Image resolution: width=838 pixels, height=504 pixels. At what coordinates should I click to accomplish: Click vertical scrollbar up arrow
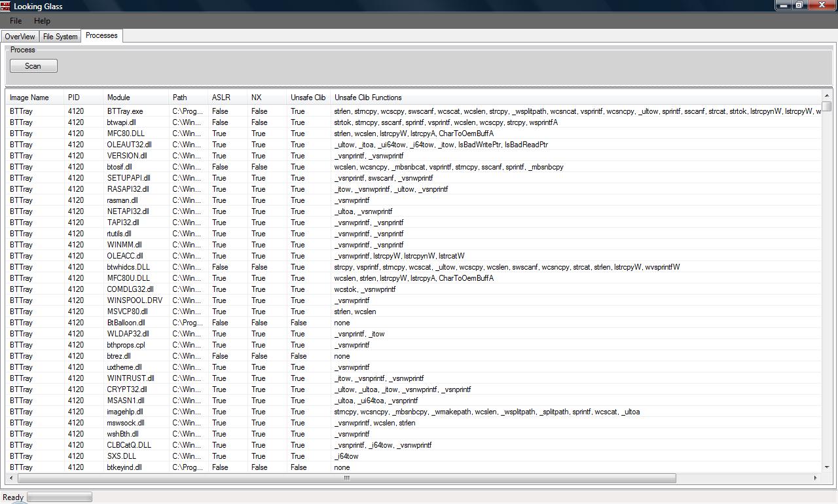click(827, 97)
